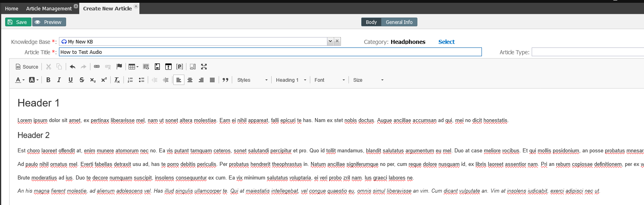Click the flag Anchor icon
This screenshot has width=644, height=205.
(x=119, y=67)
